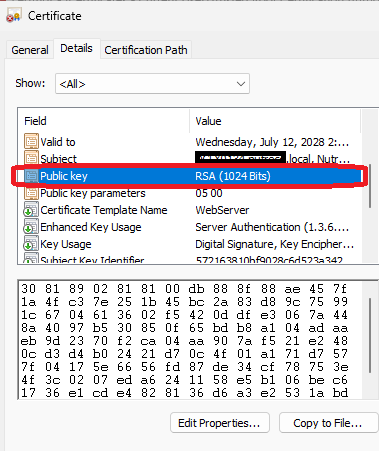Click the RSA (1024 Bits) value

tap(233, 176)
